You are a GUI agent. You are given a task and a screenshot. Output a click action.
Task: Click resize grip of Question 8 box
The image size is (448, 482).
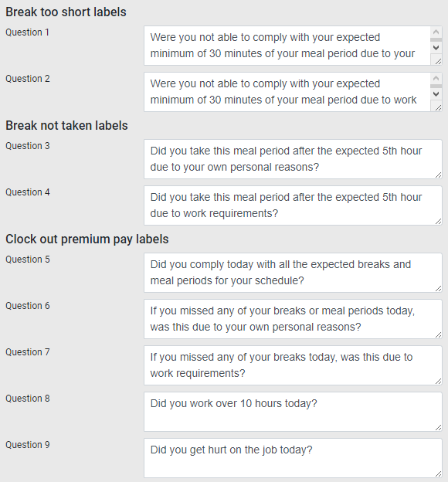coord(438,428)
